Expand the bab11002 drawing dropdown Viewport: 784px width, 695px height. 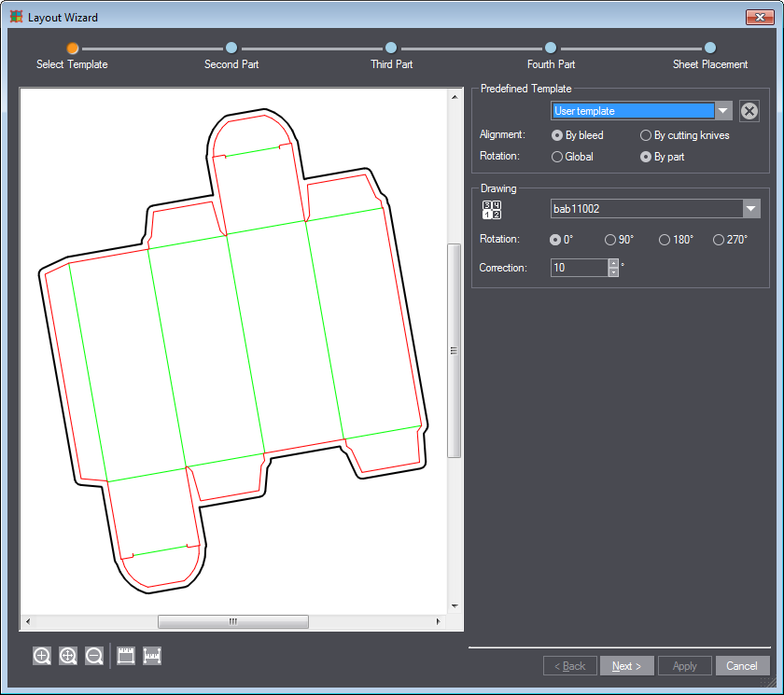pos(751,209)
